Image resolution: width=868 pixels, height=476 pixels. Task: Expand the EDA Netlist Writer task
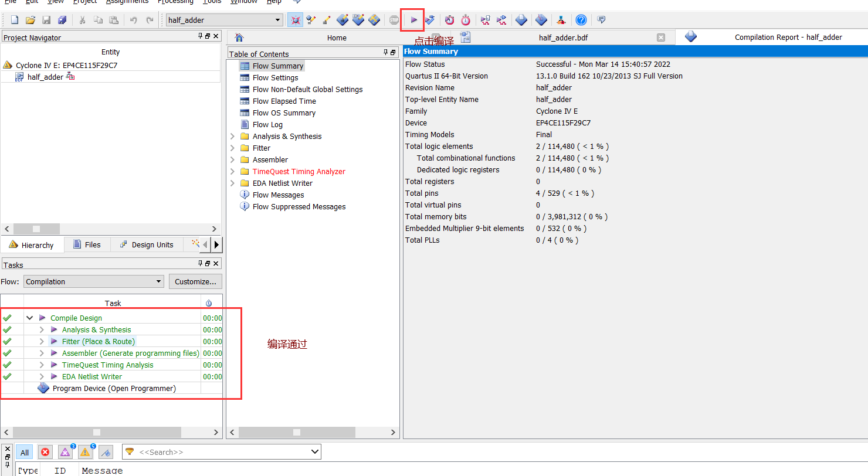click(x=42, y=376)
